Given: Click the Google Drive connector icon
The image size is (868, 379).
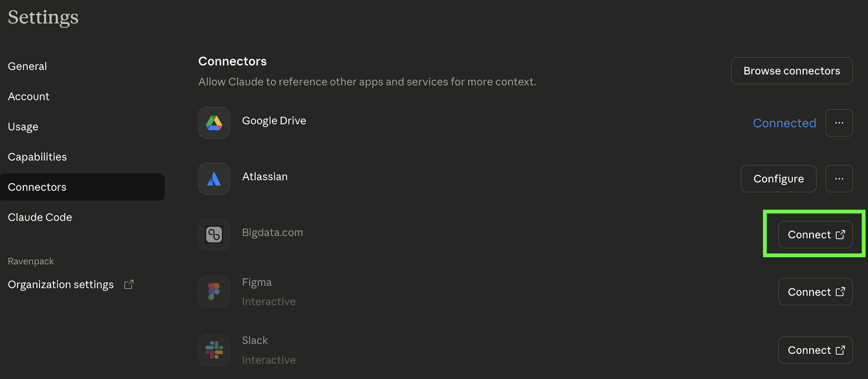Looking at the screenshot, I should [214, 123].
